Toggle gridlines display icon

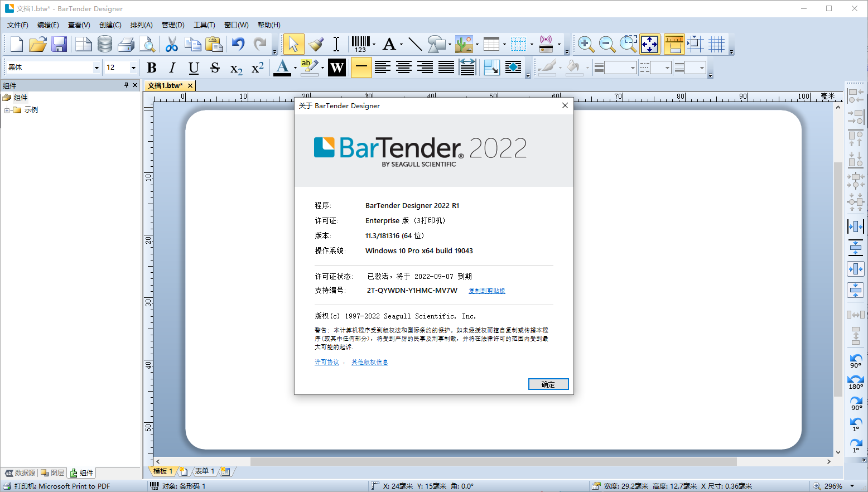point(717,44)
